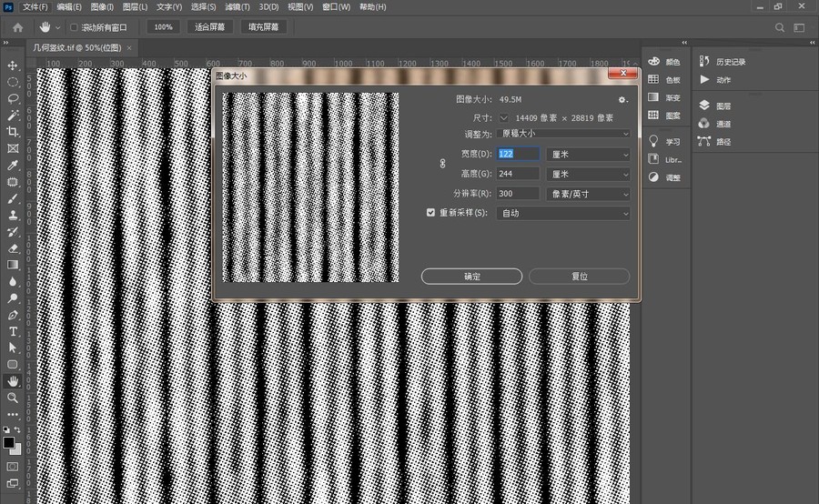Open the 动作 actions panel
Viewport: 819px width, 504px height.
tap(715, 79)
